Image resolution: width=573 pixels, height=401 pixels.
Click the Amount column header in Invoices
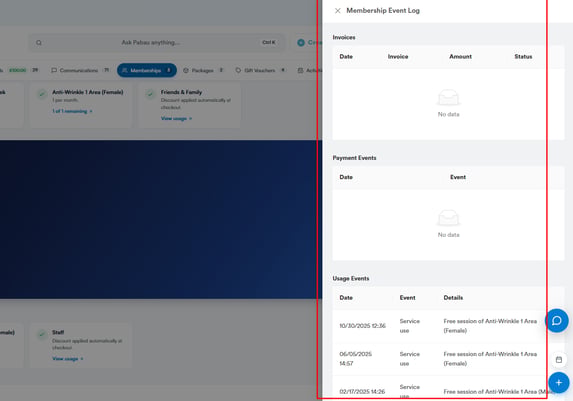click(460, 57)
